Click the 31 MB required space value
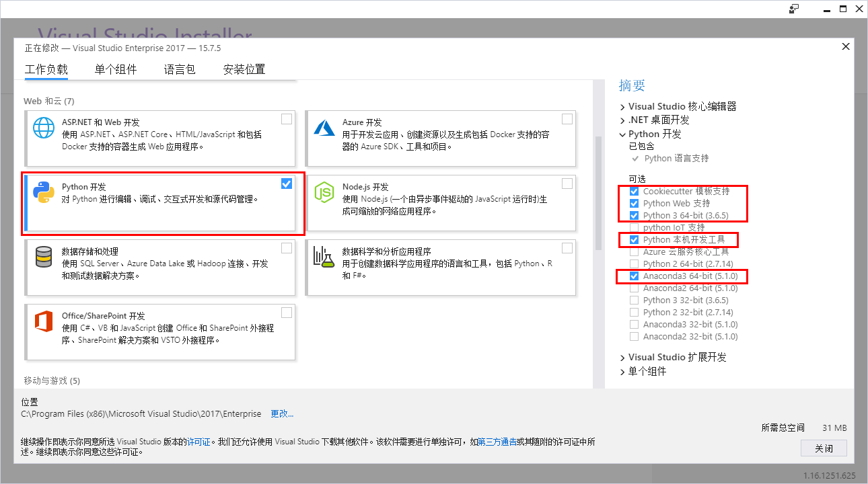Screen dimensions: 868x484 tap(834, 428)
